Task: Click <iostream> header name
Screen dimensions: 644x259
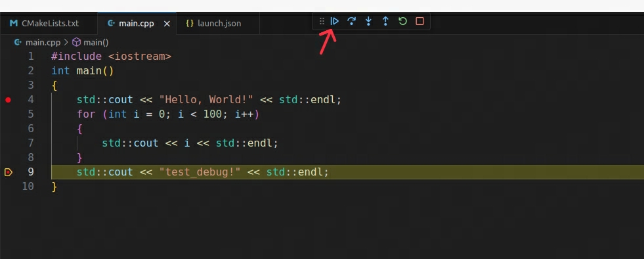Action: [140, 57]
